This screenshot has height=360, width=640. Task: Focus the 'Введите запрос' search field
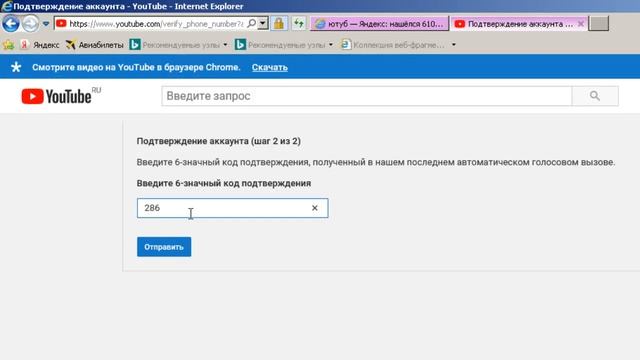[x=367, y=96]
